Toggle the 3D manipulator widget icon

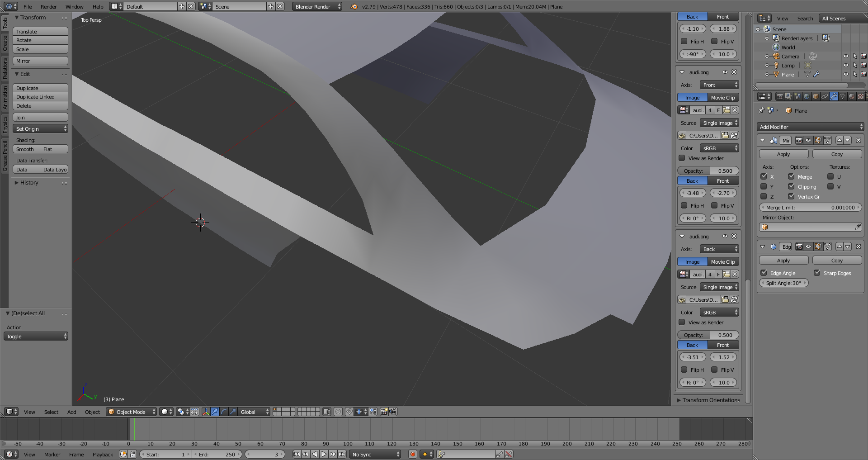[206, 412]
